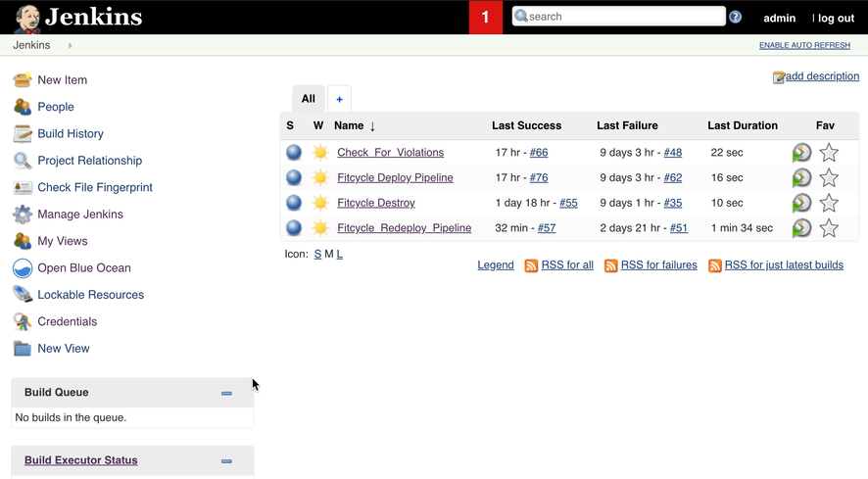Enable auto refresh
The image size is (868, 479).
[x=804, y=45]
